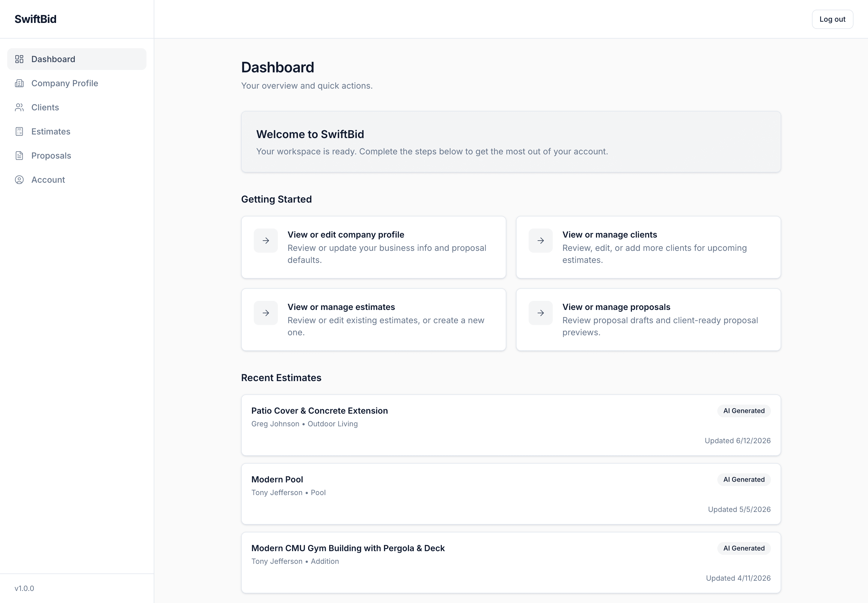
Task: Click 'Updated 6/12/2026' date text
Action: (x=738, y=440)
